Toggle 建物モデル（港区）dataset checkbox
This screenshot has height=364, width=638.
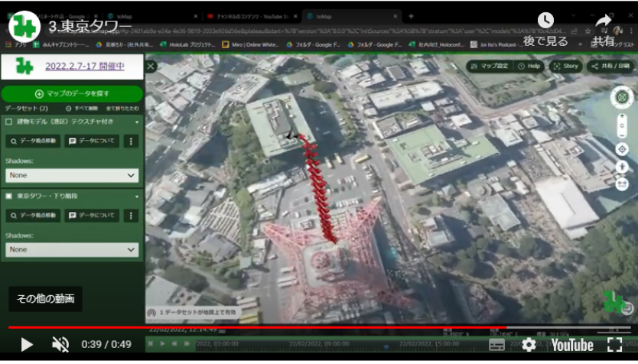coord(8,122)
